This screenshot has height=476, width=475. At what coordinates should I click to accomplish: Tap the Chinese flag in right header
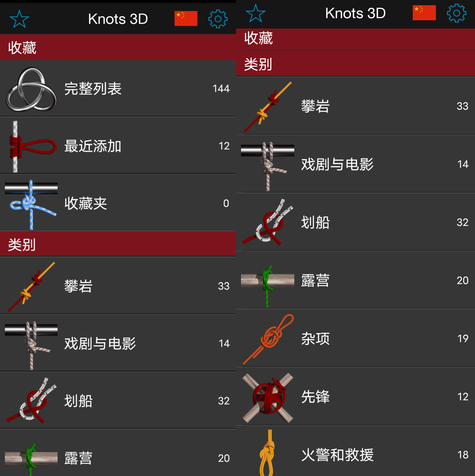424,13
